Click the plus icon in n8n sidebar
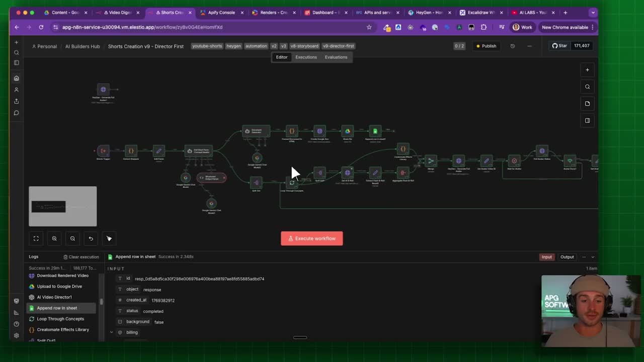Viewport: 644px width, 362px height. pyautogui.click(x=17, y=42)
